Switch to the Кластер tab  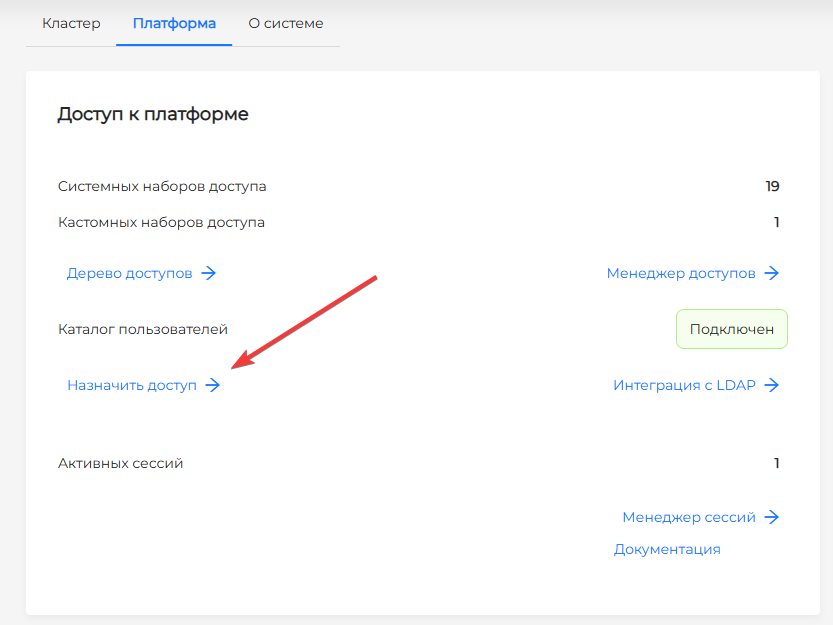69,23
